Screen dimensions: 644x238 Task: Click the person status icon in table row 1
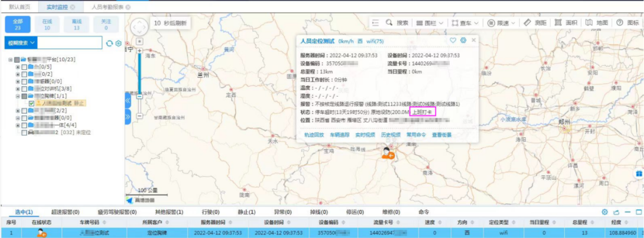(41, 233)
